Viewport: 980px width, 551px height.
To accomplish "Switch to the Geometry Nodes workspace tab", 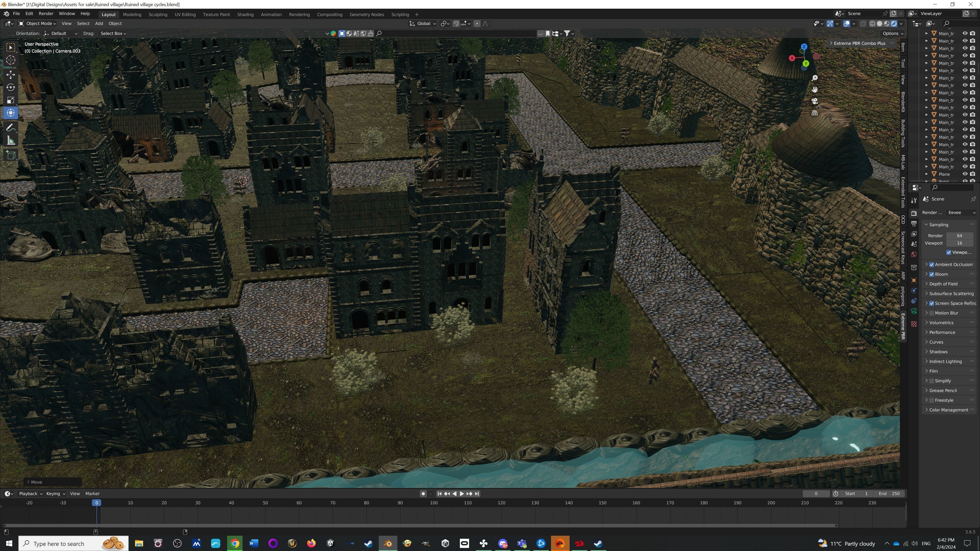I will point(367,15).
